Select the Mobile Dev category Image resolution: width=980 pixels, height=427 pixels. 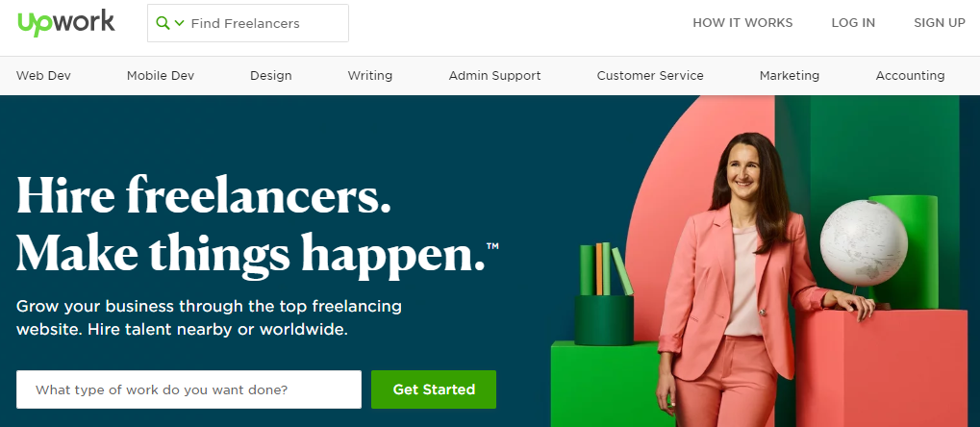tap(161, 76)
